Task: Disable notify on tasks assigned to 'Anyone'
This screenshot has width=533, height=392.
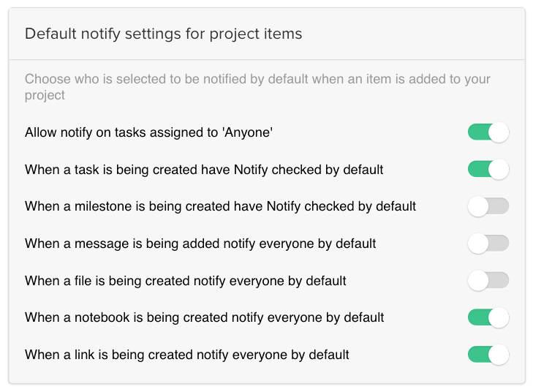Action: click(x=488, y=132)
